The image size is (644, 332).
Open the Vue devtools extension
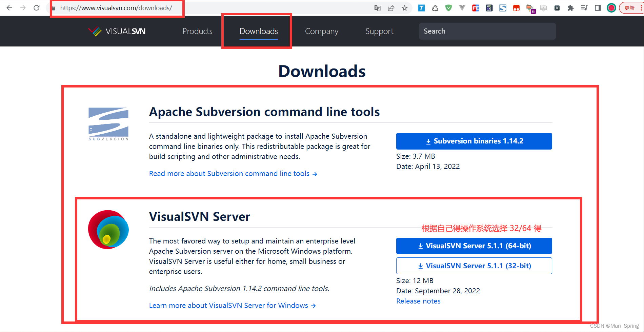pyautogui.click(x=462, y=8)
